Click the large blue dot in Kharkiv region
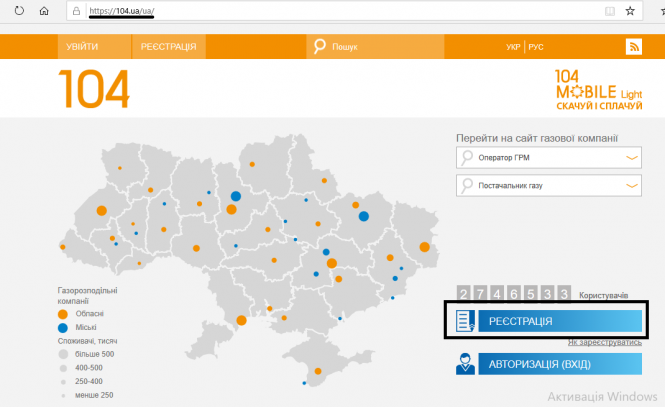The image size is (665, 407). [x=364, y=216]
